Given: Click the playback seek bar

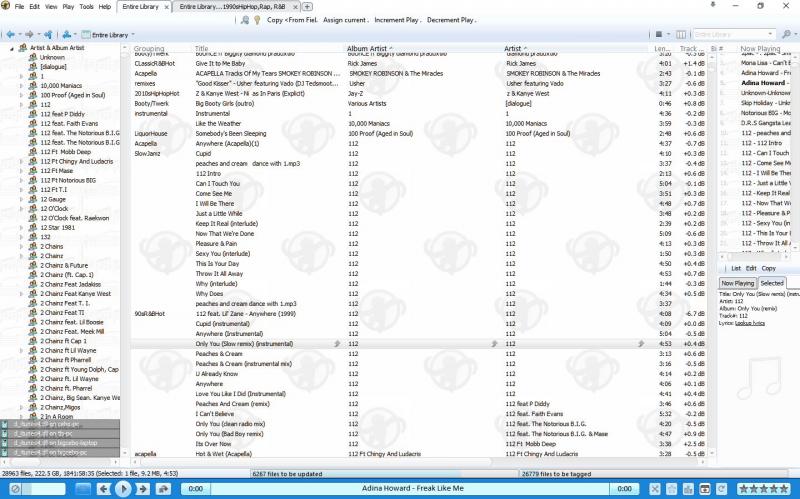Looking at the screenshot, I should [x=412, y=488].
